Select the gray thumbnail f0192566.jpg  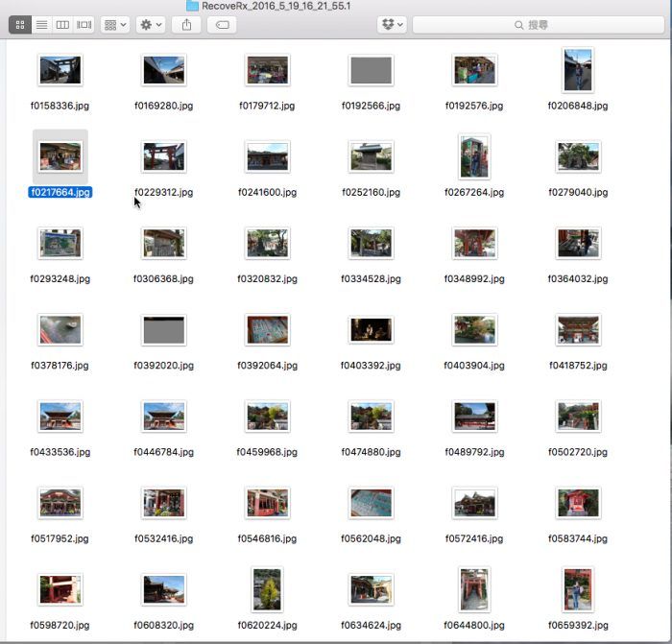[x=372, y=70]
